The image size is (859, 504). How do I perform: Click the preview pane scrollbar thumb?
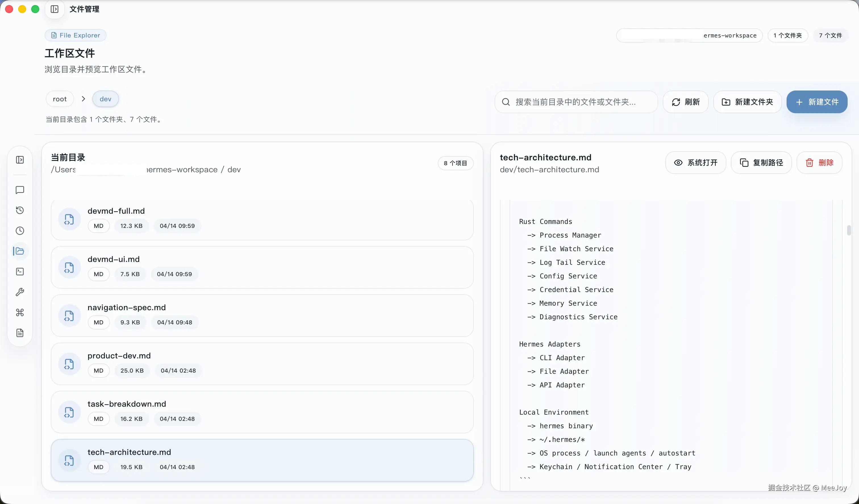848,230
